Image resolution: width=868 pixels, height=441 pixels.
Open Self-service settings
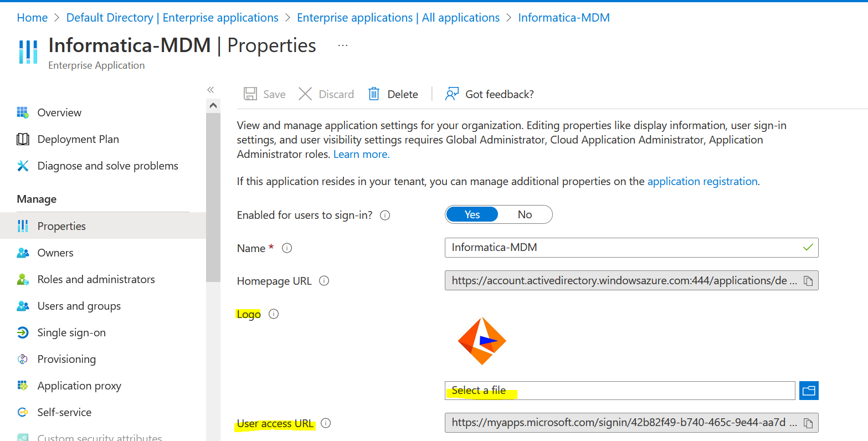64,412
